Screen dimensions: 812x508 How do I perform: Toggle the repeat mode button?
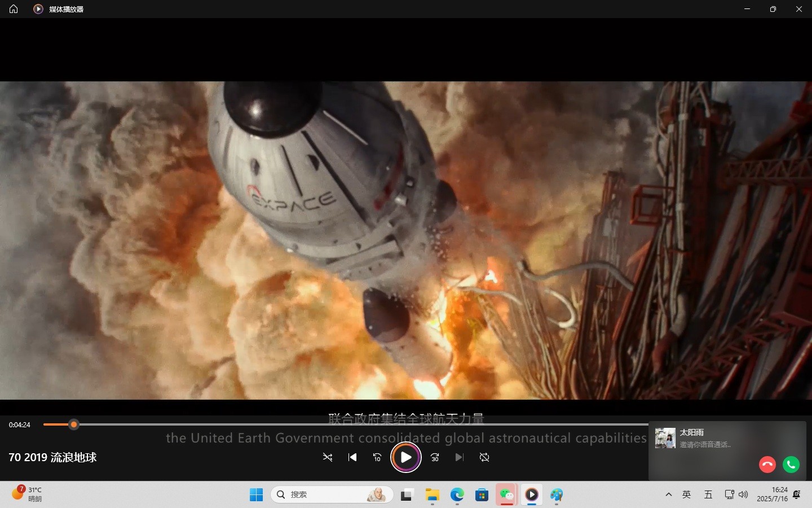click(x=484, y=457)
